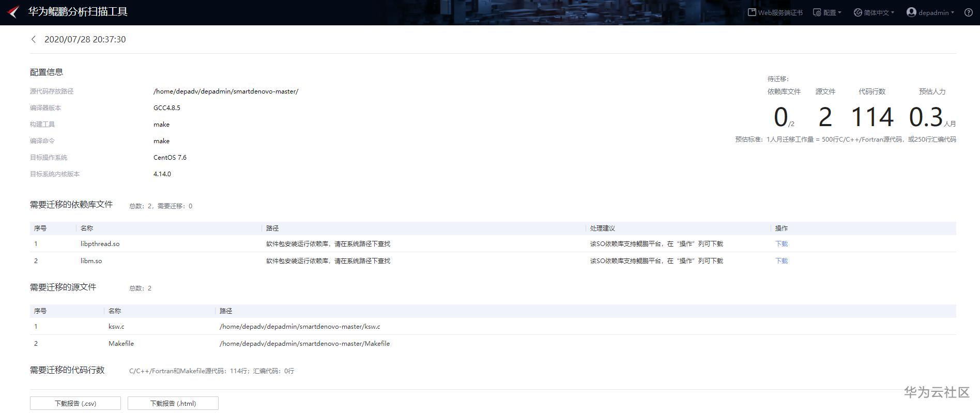Click the 114 code lines count

pyautogui.click(x=872, y=117)
